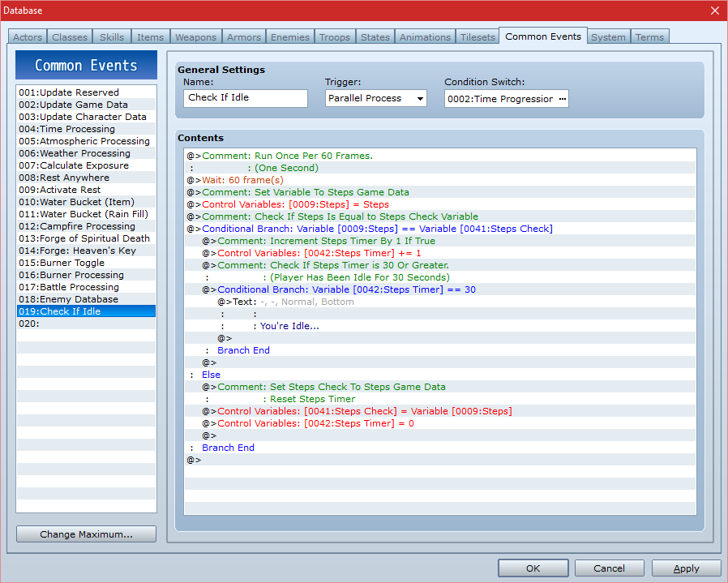The height and width of the screenshot is (583, 728).
Task: Select 016:Burner Processing event
Action: click(x=86, y=275)
